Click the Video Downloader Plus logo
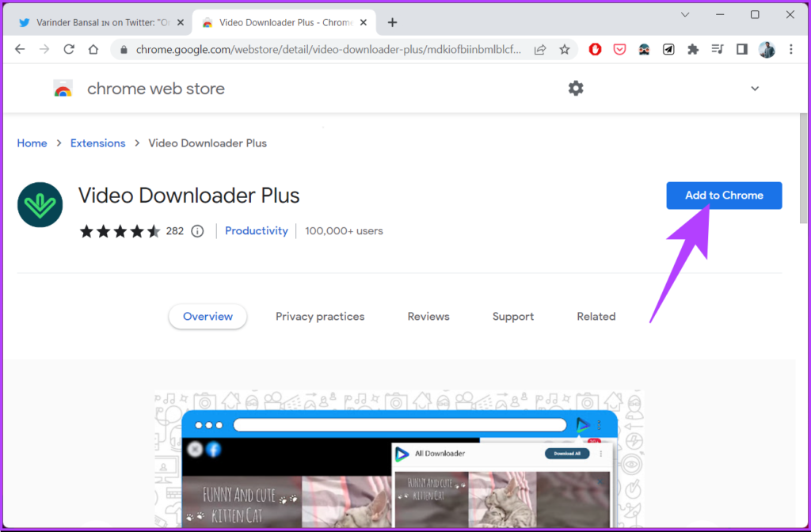Image resolution: width=811 pixels, height=532 pixels. pyautogui.click(x=40, y=205)
